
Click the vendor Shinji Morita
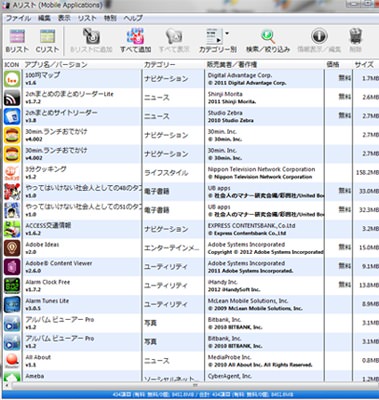pyautogui.click(x=225, y=94)
